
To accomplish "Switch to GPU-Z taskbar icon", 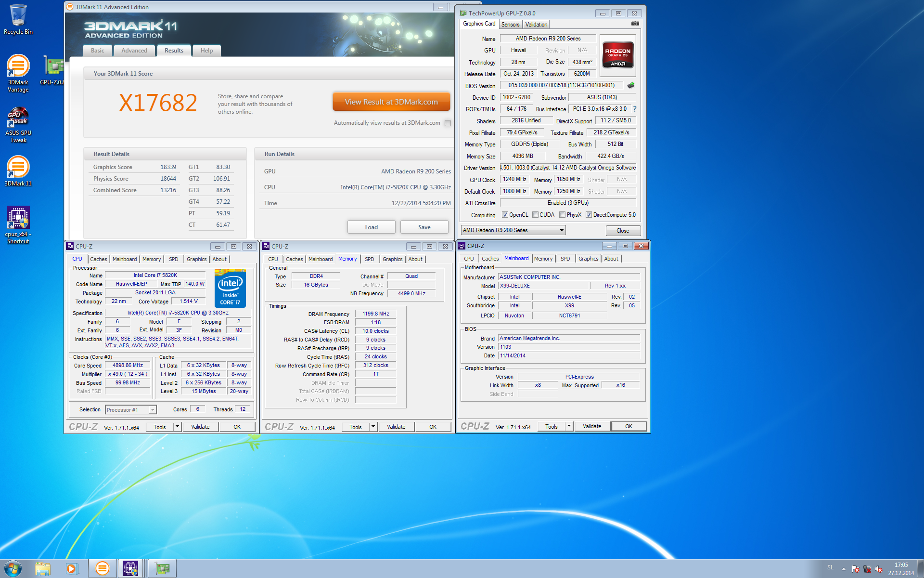I will click(x=162, y=569).
